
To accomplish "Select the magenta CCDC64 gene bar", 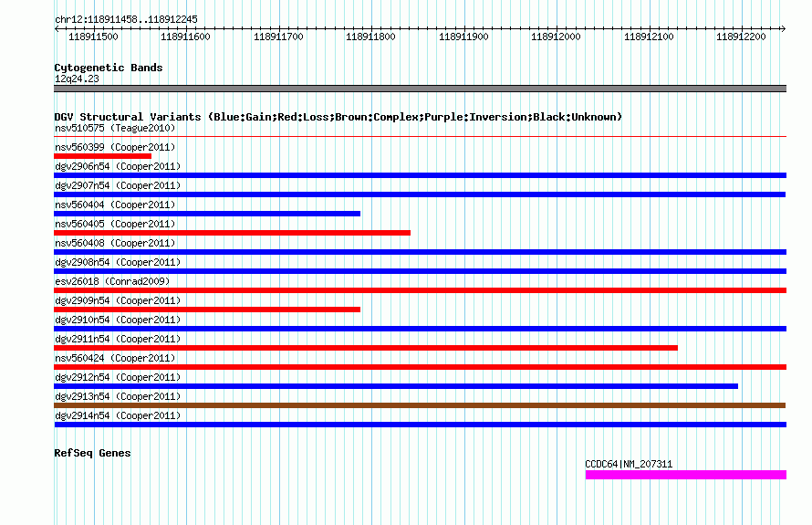I will coord(686,475).
